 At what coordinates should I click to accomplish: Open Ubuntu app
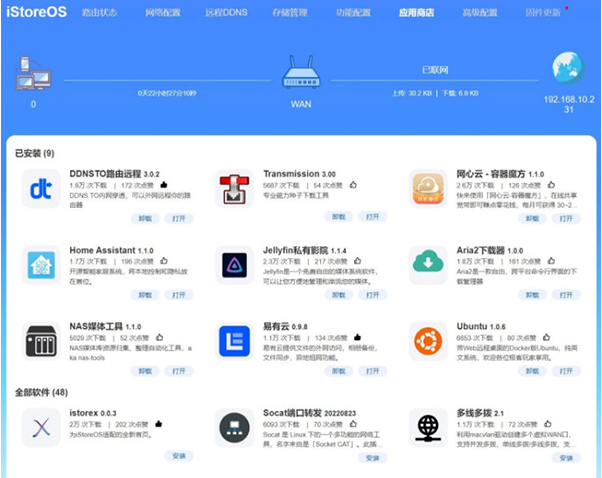[x=566, y=371]
